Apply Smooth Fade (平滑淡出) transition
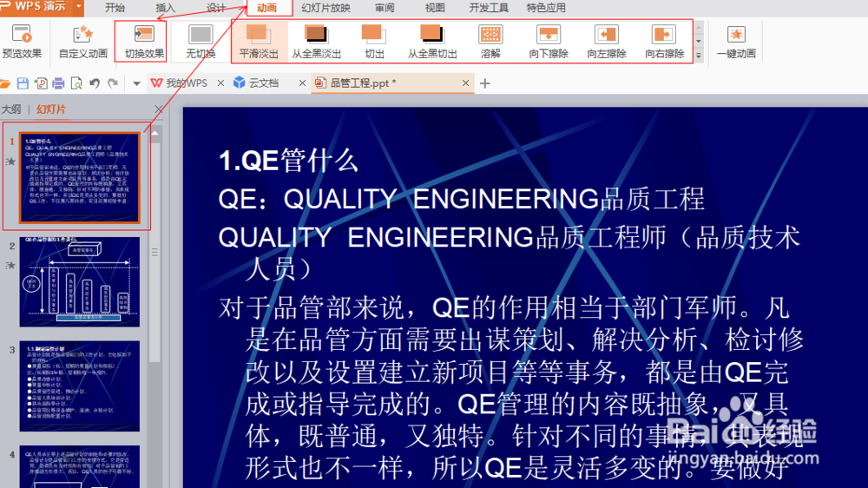868x488 pixels. 259,41
